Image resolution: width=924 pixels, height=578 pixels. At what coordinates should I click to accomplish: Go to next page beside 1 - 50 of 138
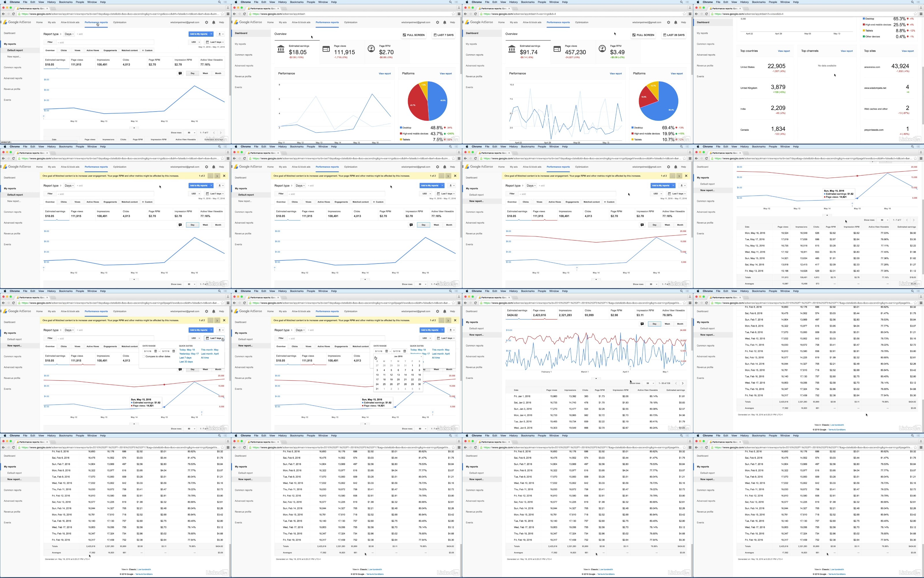[x=683, y=383]
